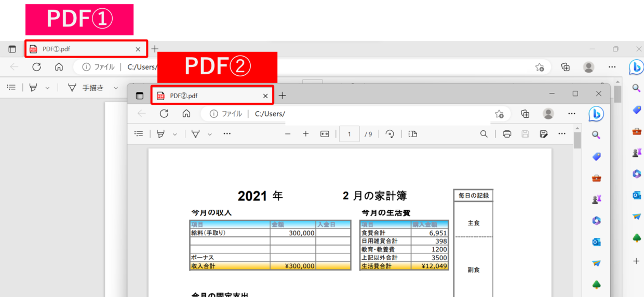The height and width of the screenshot is (297, 644).
Task: Add PDF② page to favorites via star
Action: pos(499,114)
